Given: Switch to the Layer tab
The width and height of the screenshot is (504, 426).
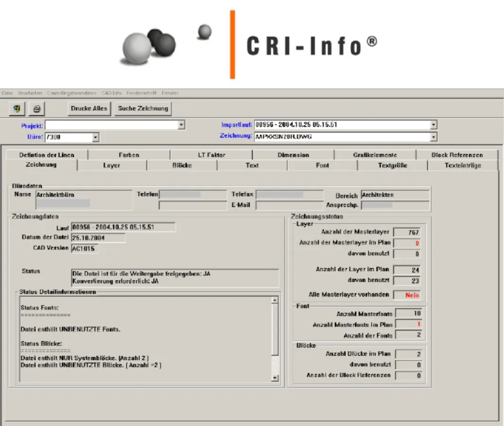Looking at the screenshot, I should pyautogui.click(x=112, y=165).
